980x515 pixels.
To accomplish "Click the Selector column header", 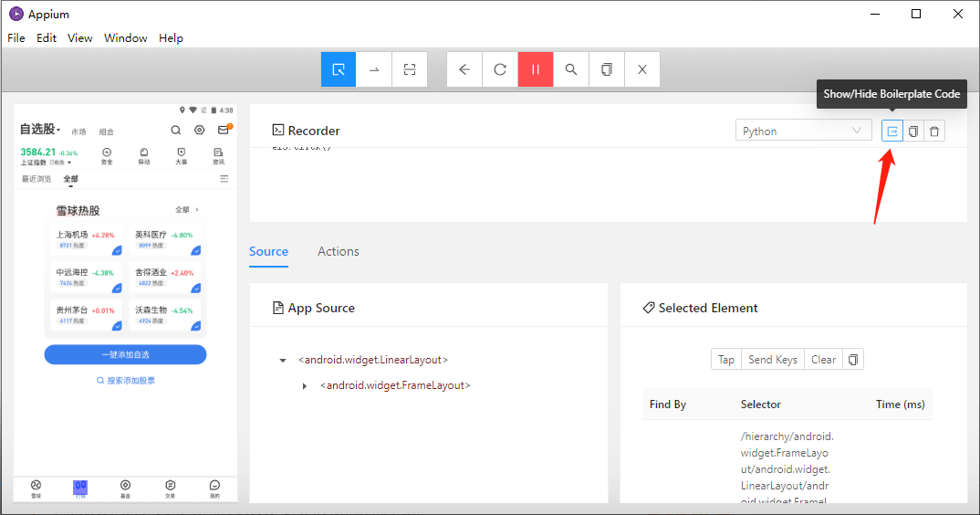I will (761, 405).
